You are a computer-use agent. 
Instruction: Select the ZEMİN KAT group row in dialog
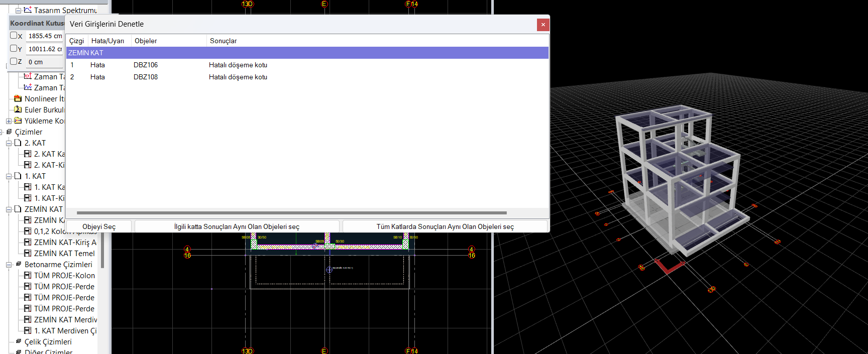click(x=307, y=53)
